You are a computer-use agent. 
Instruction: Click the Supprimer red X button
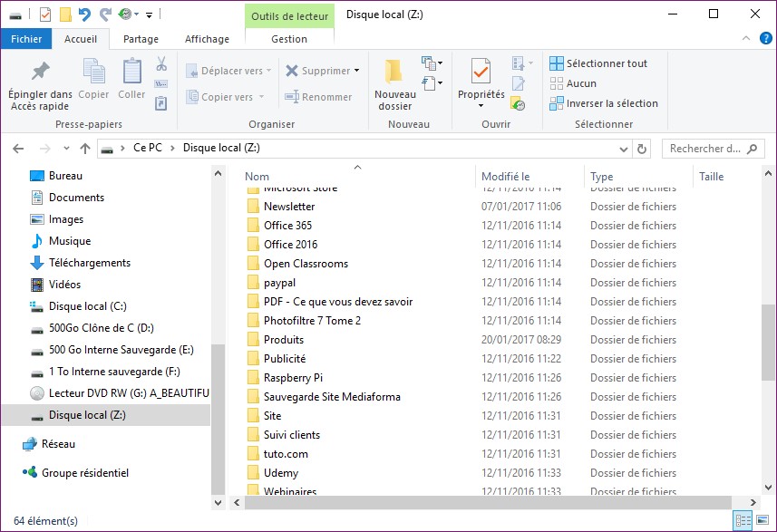(318, 71)
